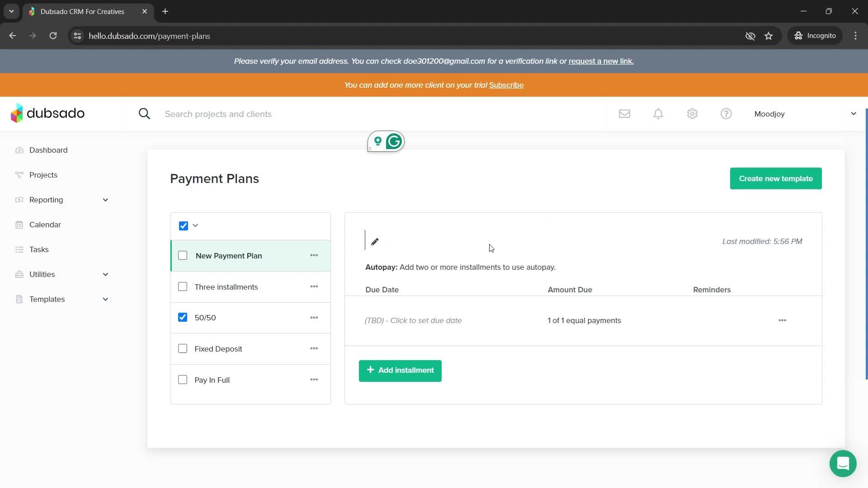The width and height of the screenshot is (868, 488).
Task: Uncheck the 50/50 checkbox
Action: point(183,317)
